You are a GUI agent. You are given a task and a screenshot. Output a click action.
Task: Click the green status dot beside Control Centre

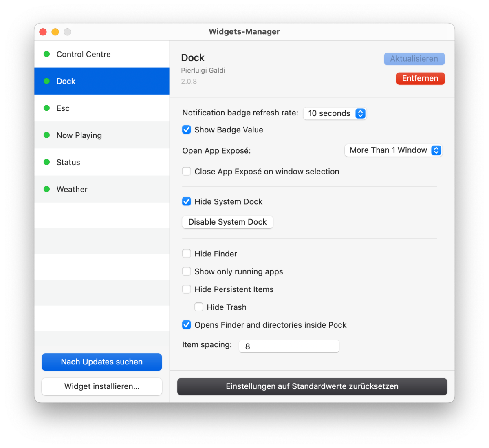coord(46,54)
